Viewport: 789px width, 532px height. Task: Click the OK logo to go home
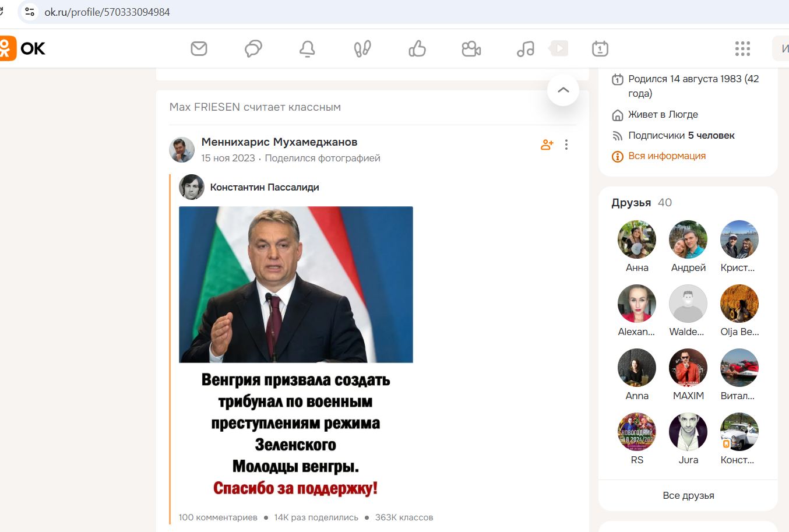coord(22,48)
